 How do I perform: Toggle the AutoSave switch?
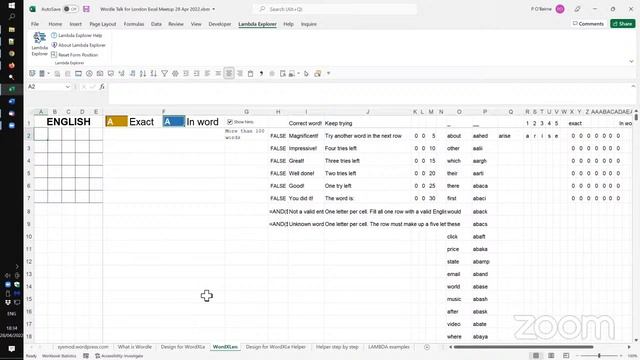pyautogui.click(x=70, y=9)
